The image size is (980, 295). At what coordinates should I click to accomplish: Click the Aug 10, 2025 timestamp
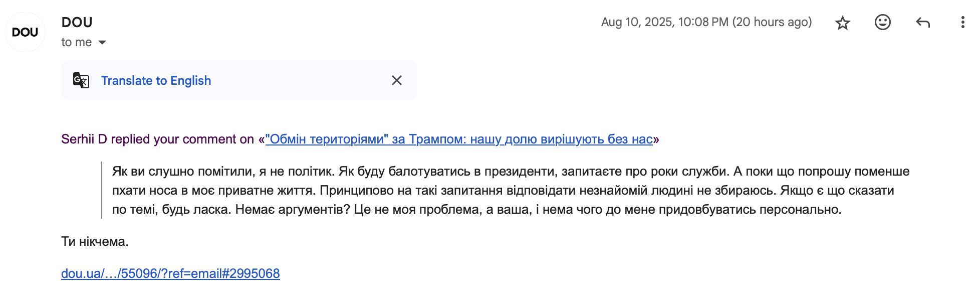coord(664,22)
